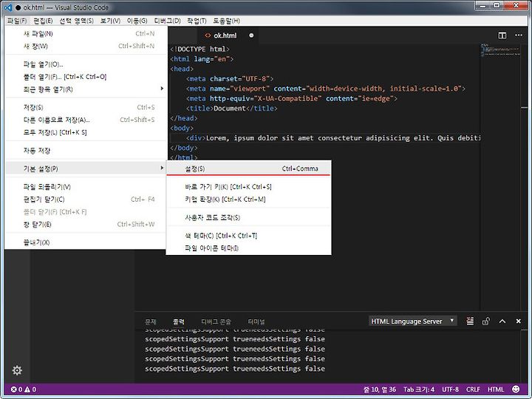Choose 사용자 코드 조각(S) in submenu
Viewport: 532px width, 399px height.
[248, 217]
